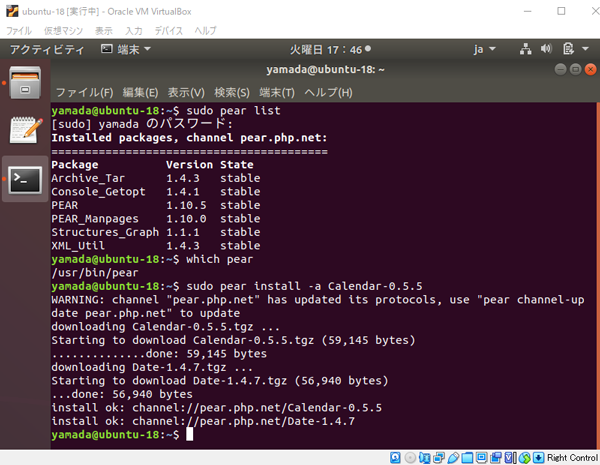Click VirtualBox recording status icon

[x=496, y=457]
